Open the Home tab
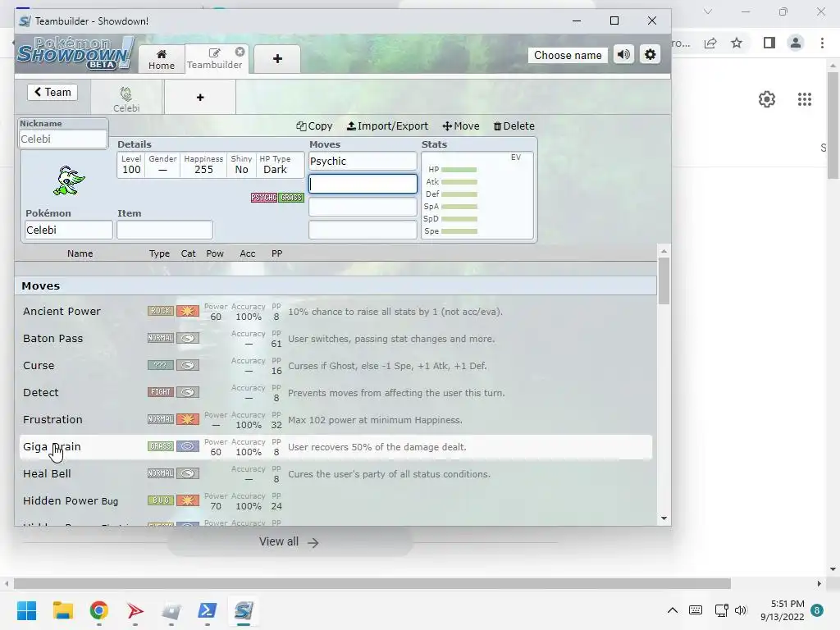Viewport: 840px width, 630px height. [x=162, y=59]
